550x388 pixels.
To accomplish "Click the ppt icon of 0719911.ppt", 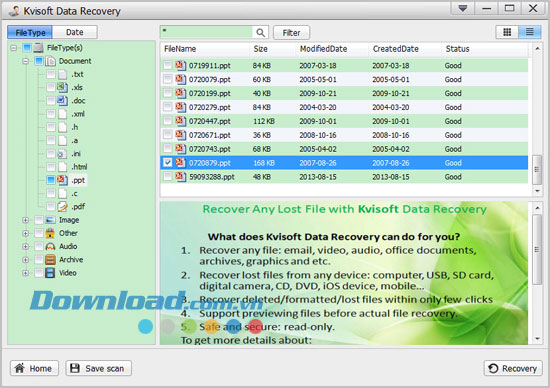I will [181, 65].
